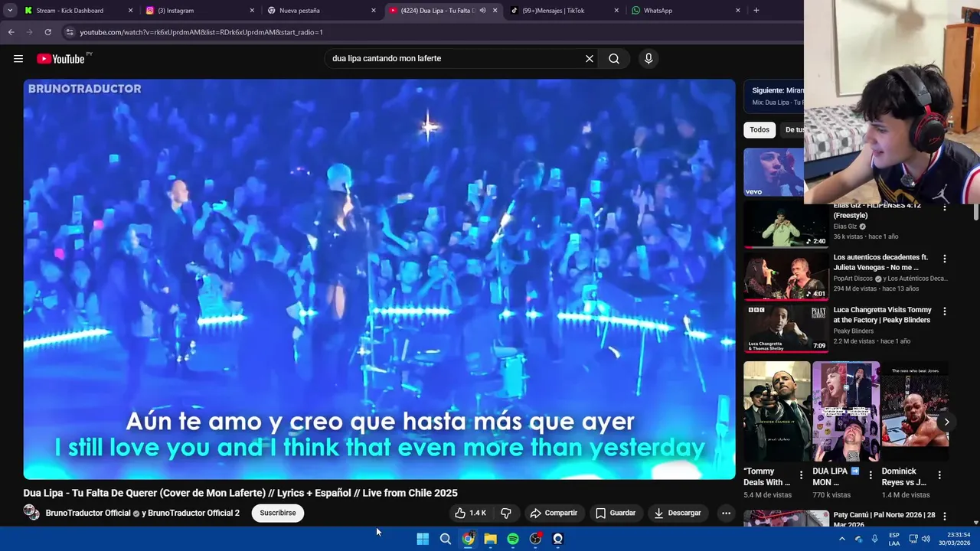This screenshot has width=980, height=551.
Task: Click the Suscribirse button
Action: (278, 513)
